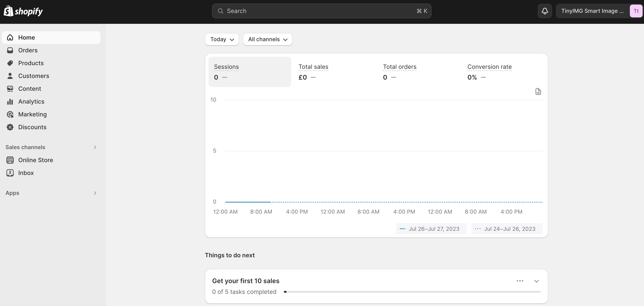The height and width of the screenshot is (306, 644).
Task: Click the Products tag icon
Action: (x=10, y=63)
